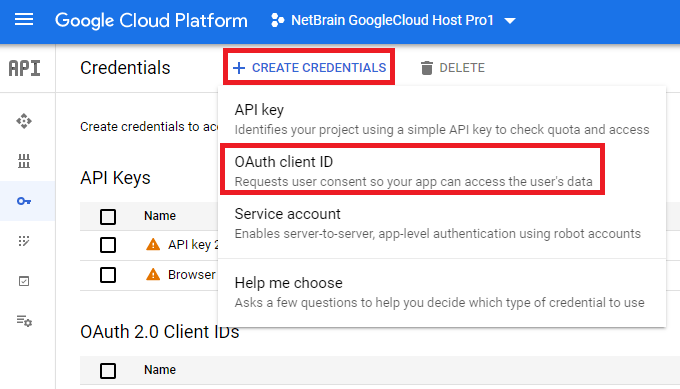Viewport: 680px width, 389px height.
Task: Click the Google Cloud Platform logo text
Action: point(151,20)
